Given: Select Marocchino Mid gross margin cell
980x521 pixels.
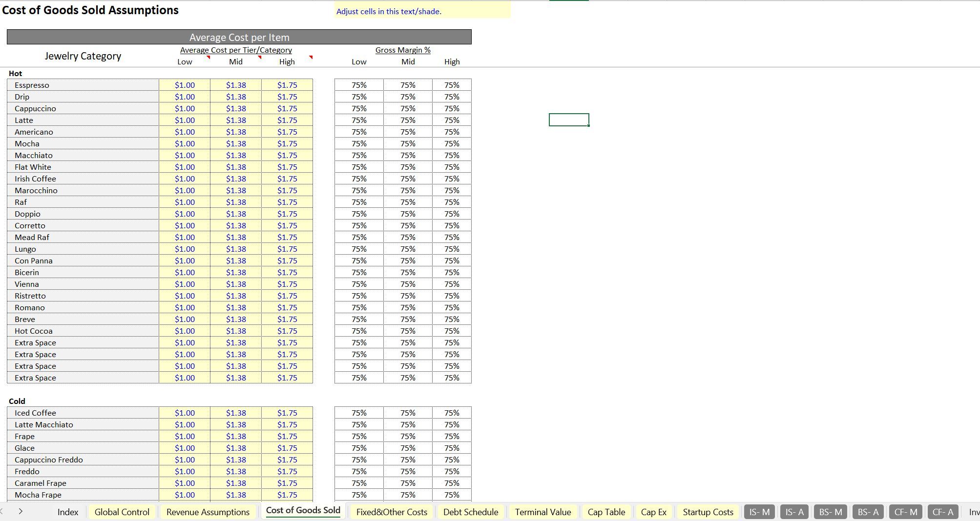Looking at the screenshot, I should coord(408,190).
